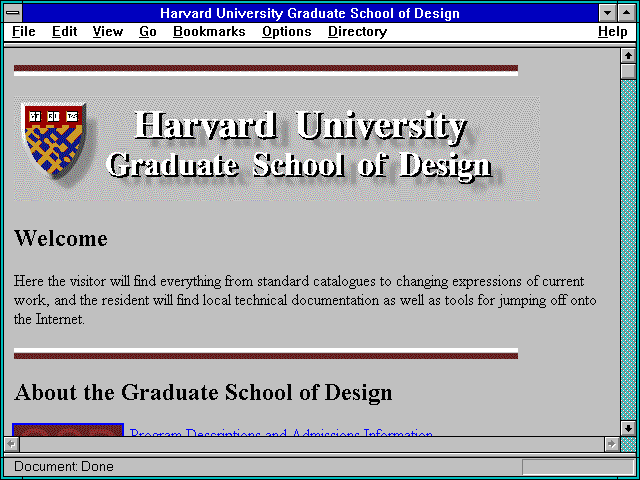
Task: Open the Directory menu
Action: tap(358, 32)
